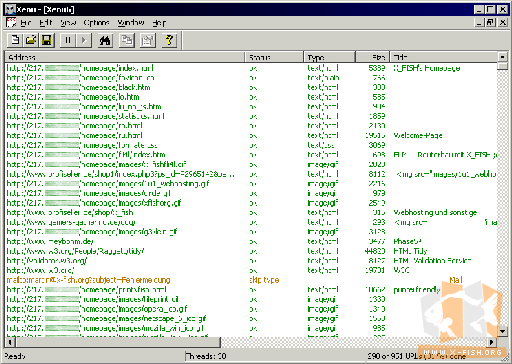Screen dimensions: 512x364
Task: Open the Window menu
Action: click(x=131, y=23)
